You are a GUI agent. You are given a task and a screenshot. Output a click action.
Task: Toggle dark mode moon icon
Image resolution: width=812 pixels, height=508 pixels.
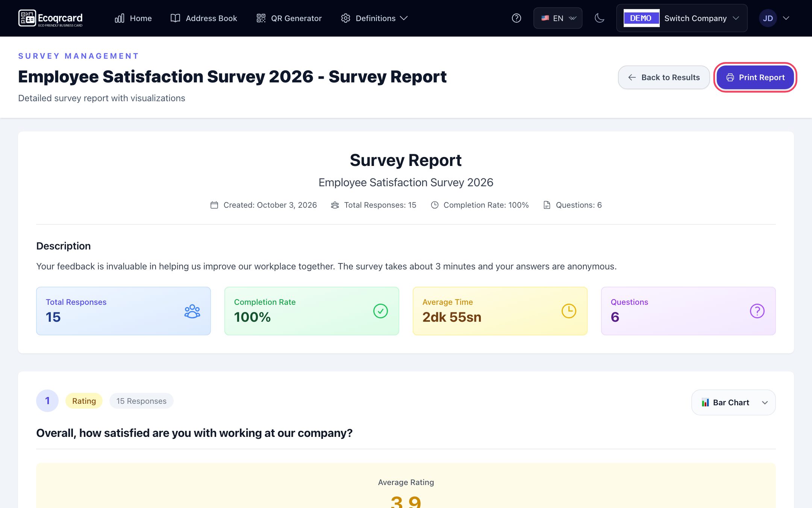(x=600, y=18)
